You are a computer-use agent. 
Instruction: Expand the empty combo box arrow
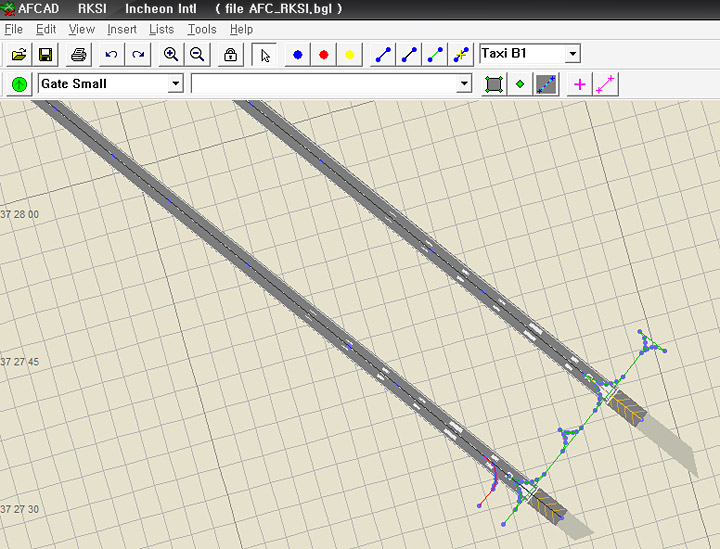tap(464, 84)
